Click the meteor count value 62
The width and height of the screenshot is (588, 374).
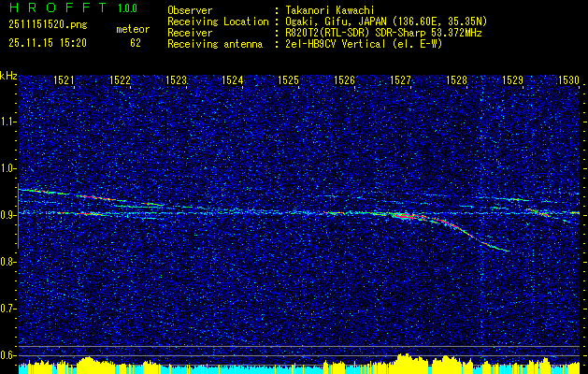(136, 43)
